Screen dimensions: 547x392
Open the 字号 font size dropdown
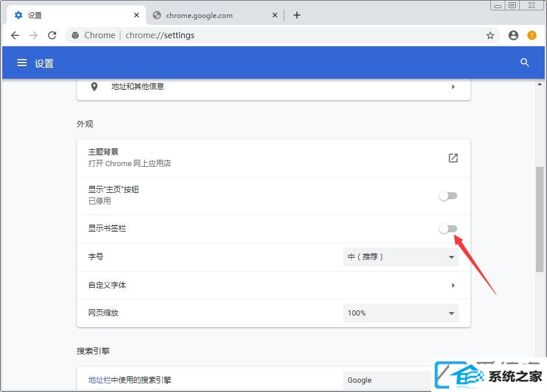pos(401,257)
